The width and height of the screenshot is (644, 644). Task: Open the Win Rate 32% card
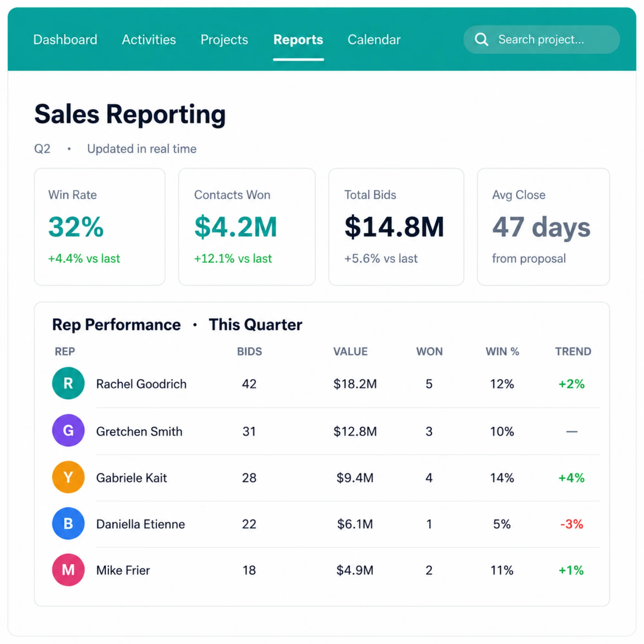[x=100, y=227]
